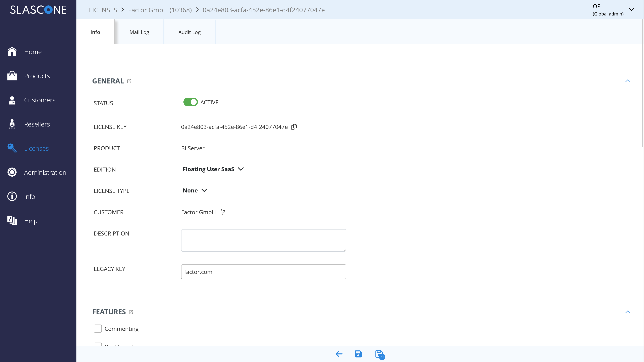The height and width of the screenshot is (362, 644).
Task: Click the Factor GmbH (10368) breadcrumb
Action: [x=160, y=10]
